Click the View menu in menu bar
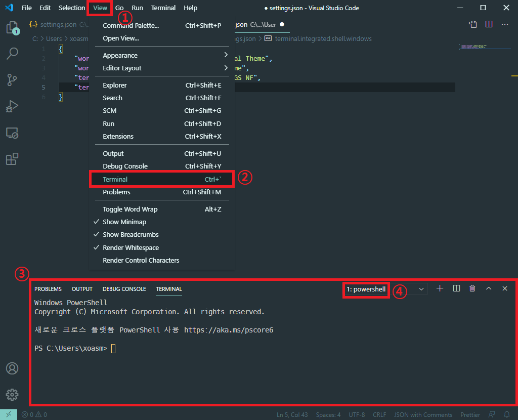 (100, 8)
